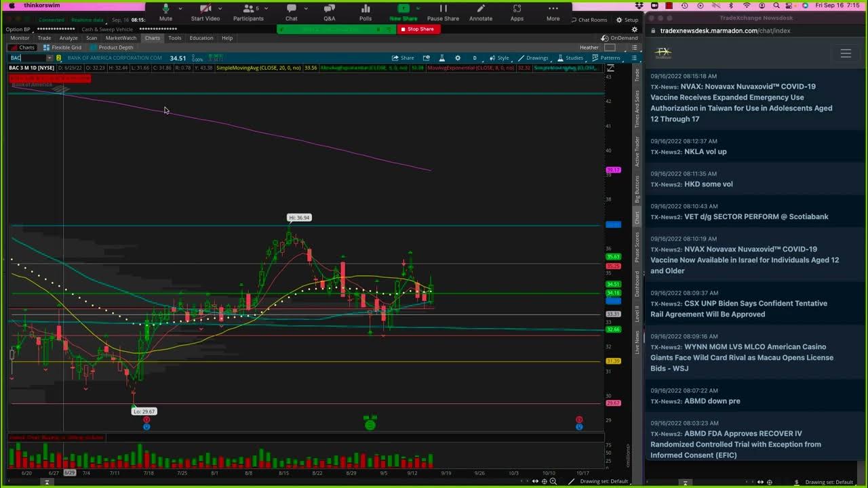The height and width of the screenshot is (488, 868).
Task: Open the Trade side panel tab
Action: click(x=637, y=75)
